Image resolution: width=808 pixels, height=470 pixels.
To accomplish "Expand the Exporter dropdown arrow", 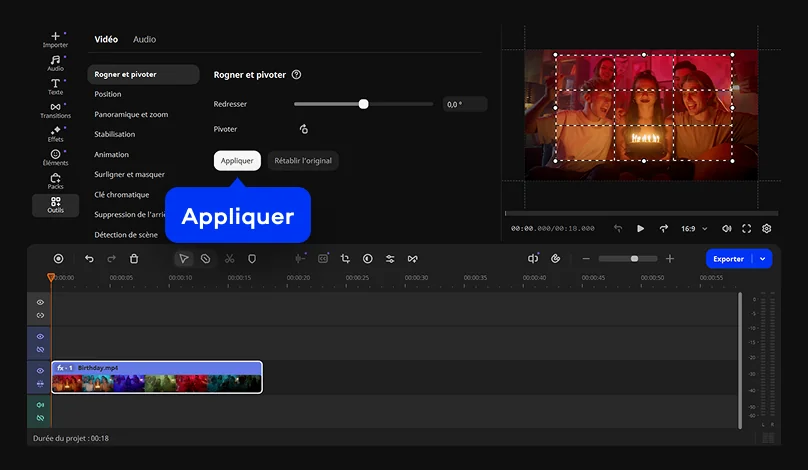I will tap(763, 258).
